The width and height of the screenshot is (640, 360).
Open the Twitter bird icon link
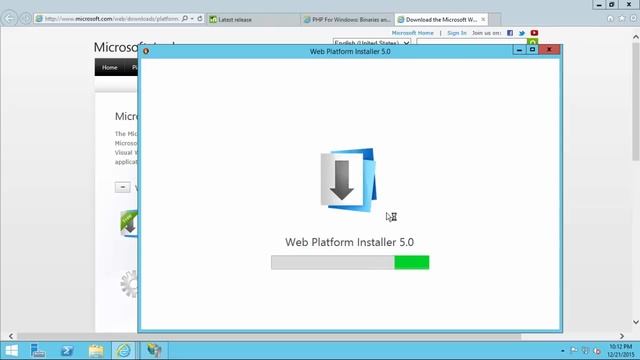pos(522,33)
